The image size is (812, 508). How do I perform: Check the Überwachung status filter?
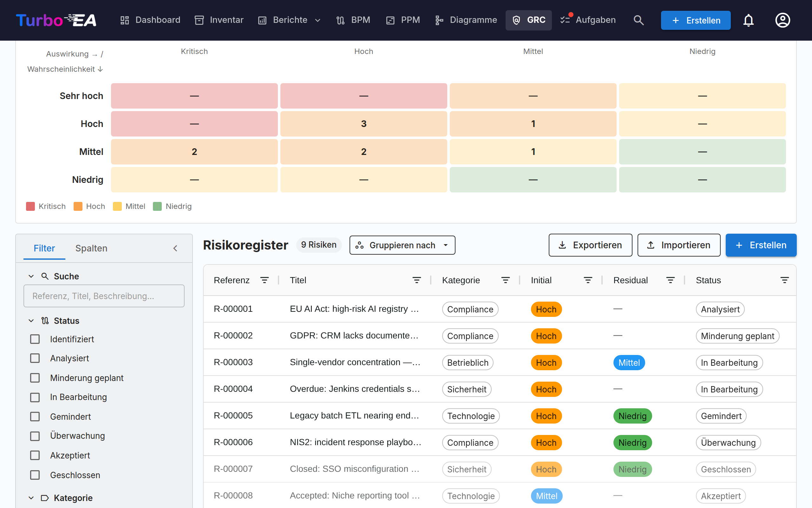35,436
